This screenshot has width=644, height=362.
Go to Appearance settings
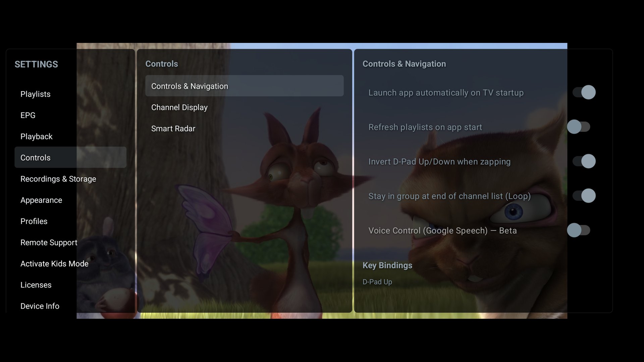pos(70,200)
